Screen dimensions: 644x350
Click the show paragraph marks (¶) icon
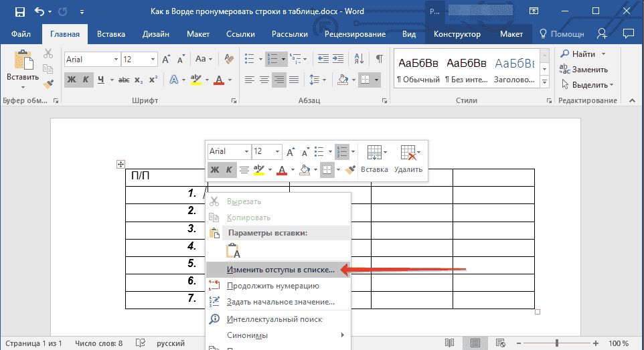click(379, 59)
